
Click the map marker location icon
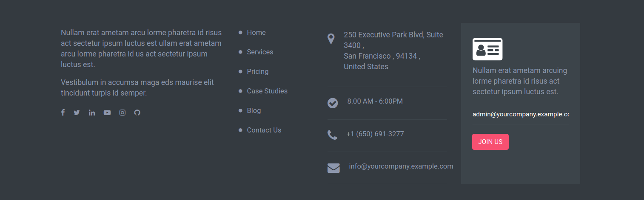click(331, 39)
